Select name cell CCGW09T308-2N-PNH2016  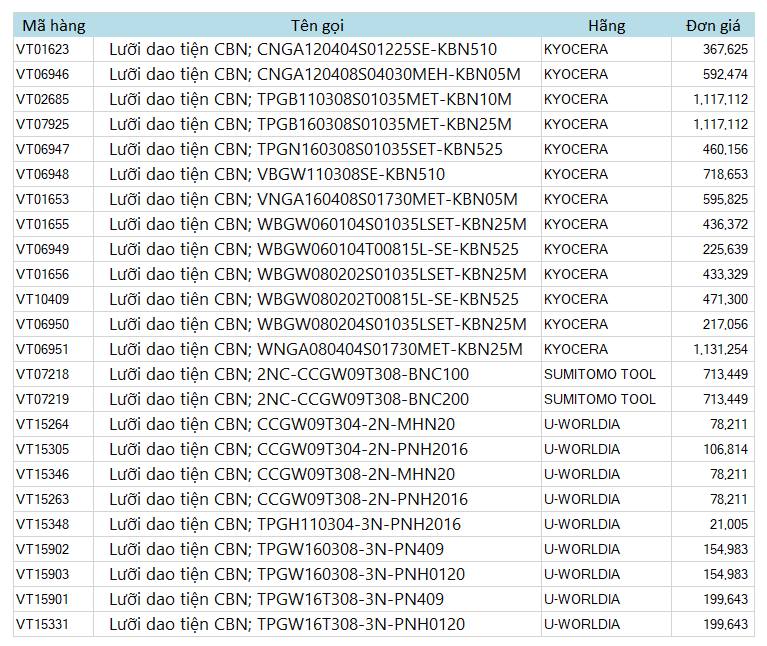317,499
